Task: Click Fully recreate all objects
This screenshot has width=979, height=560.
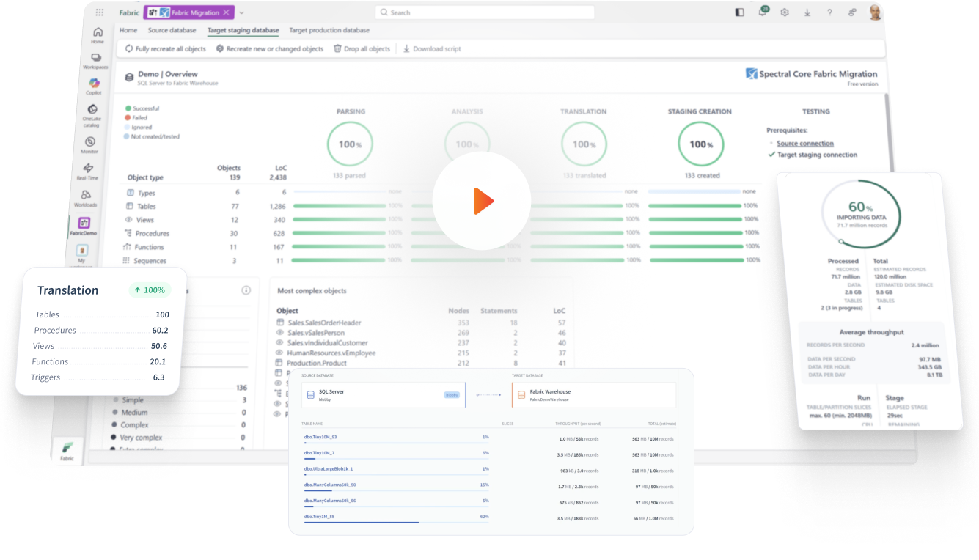Action: [x=165, y=49]
